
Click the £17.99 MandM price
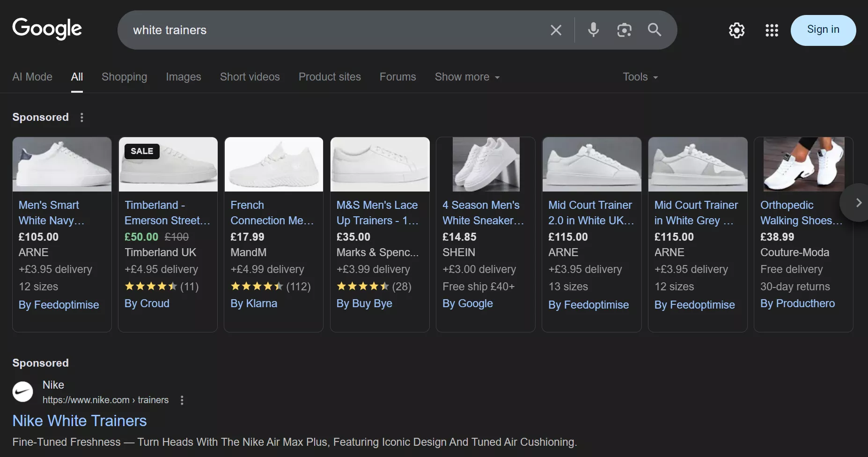tap(247, 237)
